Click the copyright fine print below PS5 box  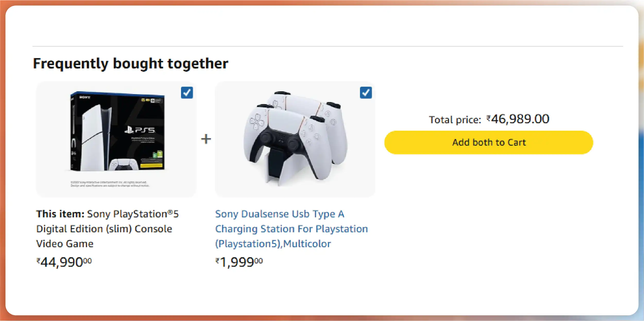coord(110,184)
